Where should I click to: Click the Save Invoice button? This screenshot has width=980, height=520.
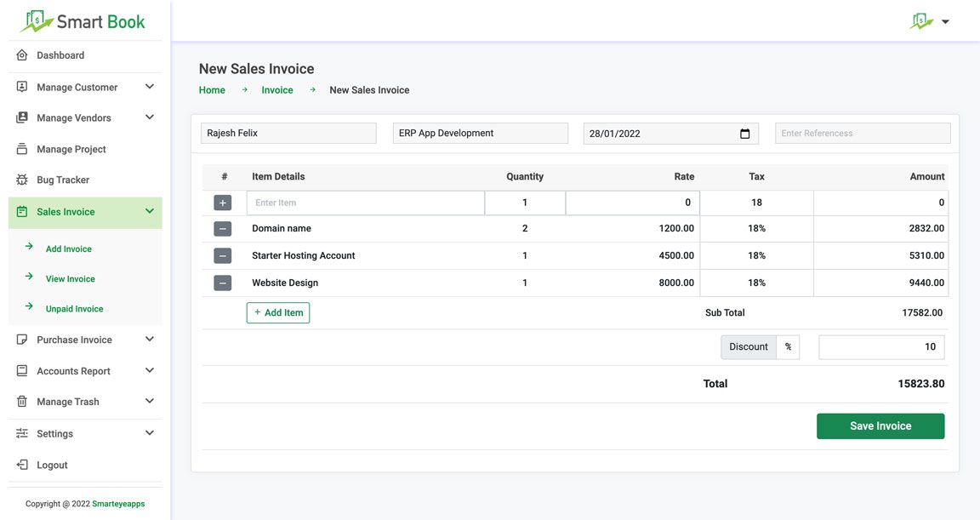(880, 426)
